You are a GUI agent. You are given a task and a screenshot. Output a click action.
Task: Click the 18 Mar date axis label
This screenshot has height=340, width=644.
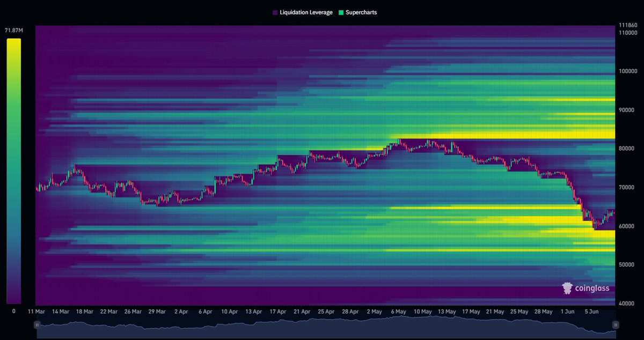[84, 311]
